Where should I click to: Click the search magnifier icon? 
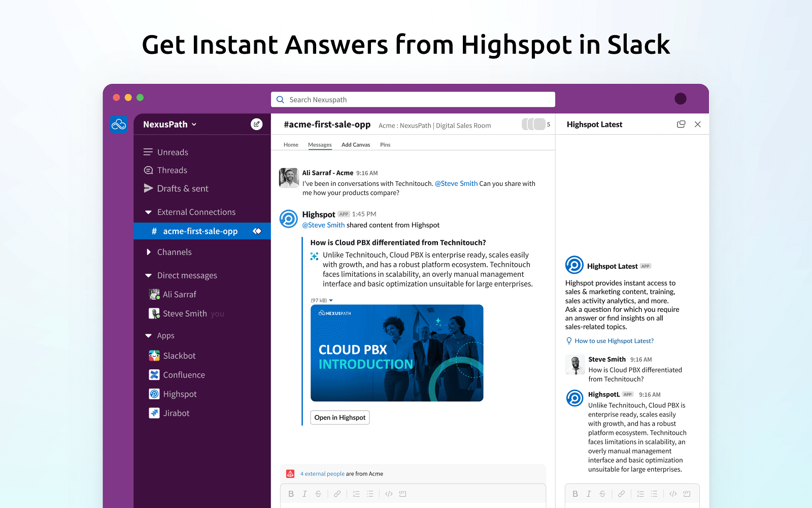(280, 100)
